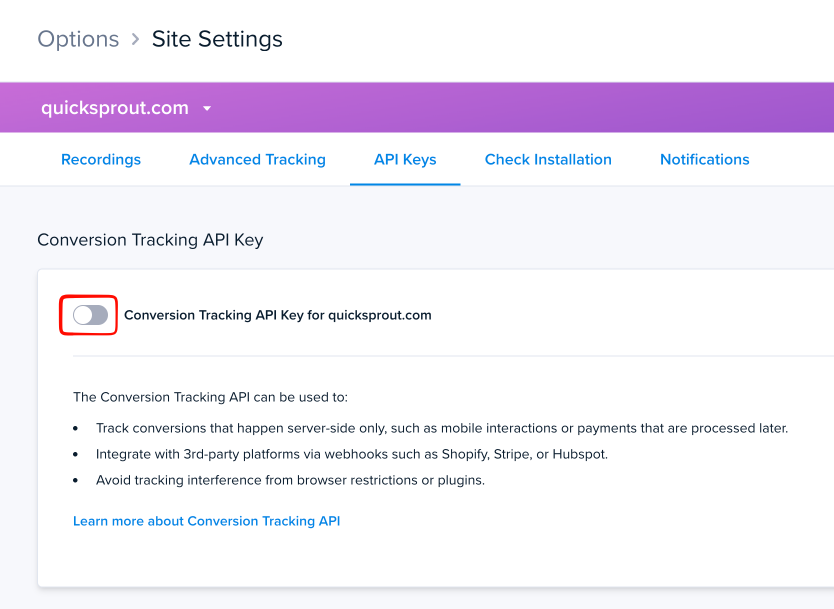Open the Notifications tab
Image resolution: width=834 pixels, height=609 pixels.
pos(704,159)
